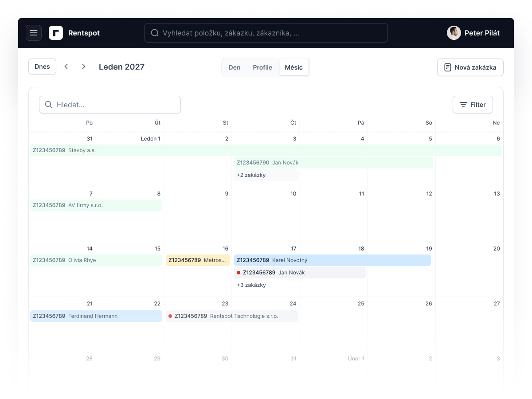Screen dimensions: 532x399
Task: Click the Hledat calendar search field
Action: [x=110, y=105]
